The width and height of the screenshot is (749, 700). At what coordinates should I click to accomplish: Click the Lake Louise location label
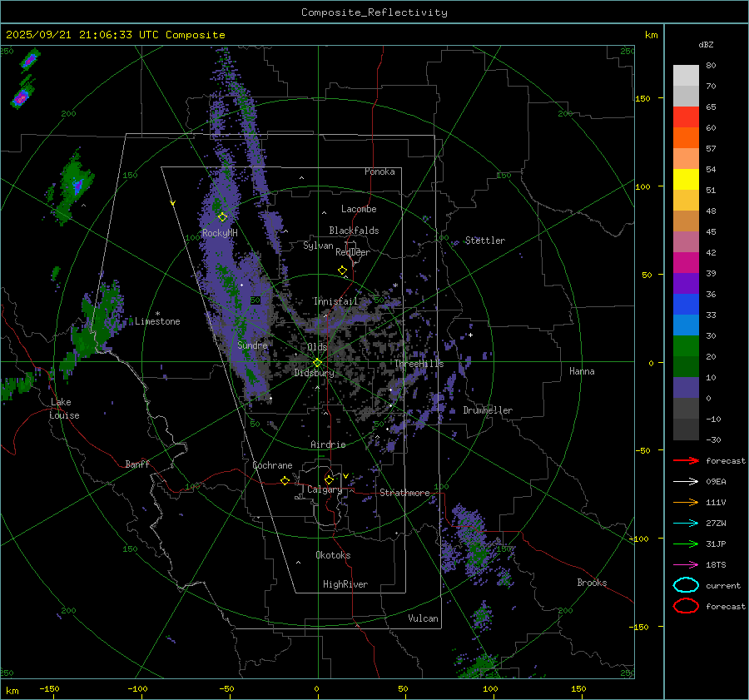[63, 409]
